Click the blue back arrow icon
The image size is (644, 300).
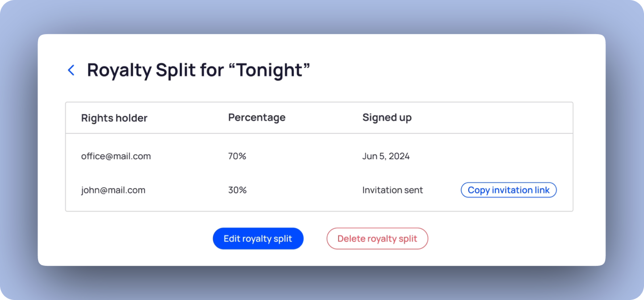click(71, 70)
